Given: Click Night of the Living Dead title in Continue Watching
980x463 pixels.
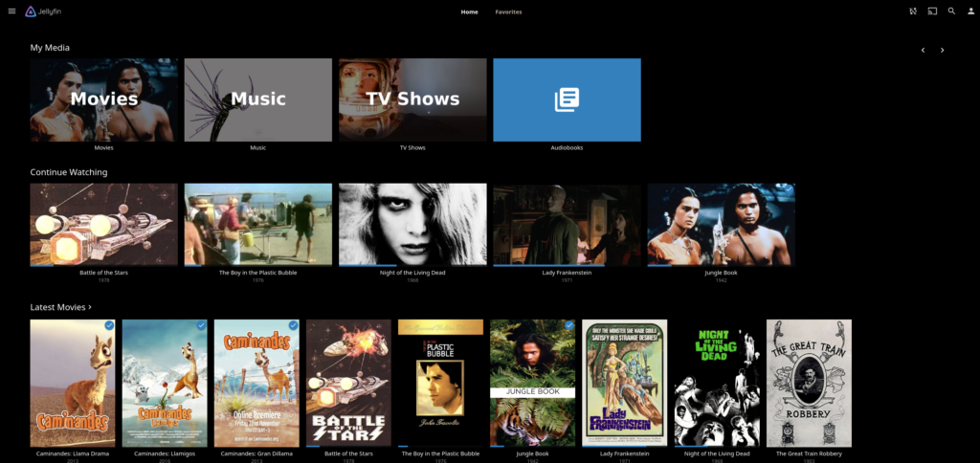Looking at the screenshot, I should [x=412, y=273].
